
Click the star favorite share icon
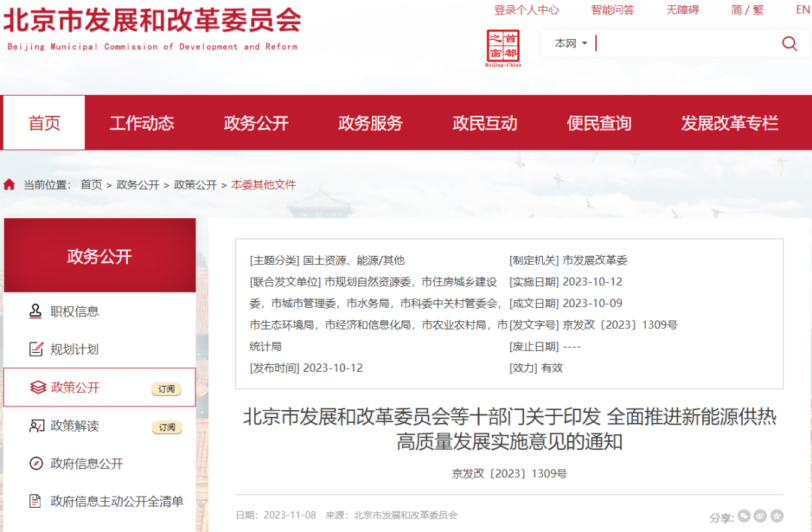(x=776, y=515)
